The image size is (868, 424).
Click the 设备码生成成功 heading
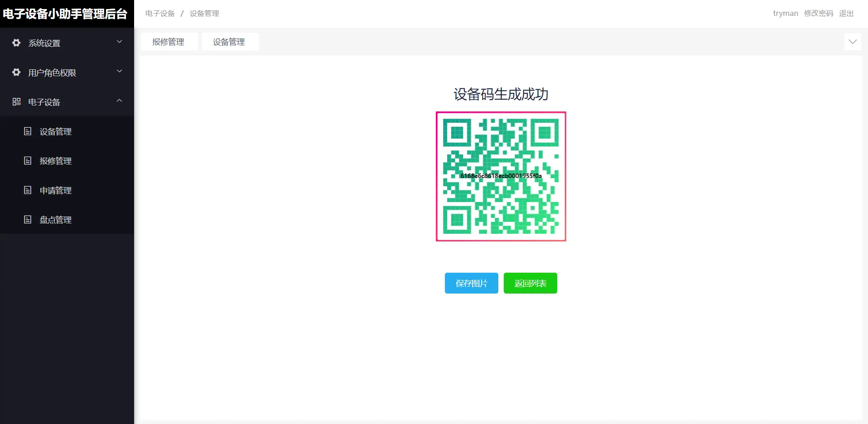(x=501, y=94)
